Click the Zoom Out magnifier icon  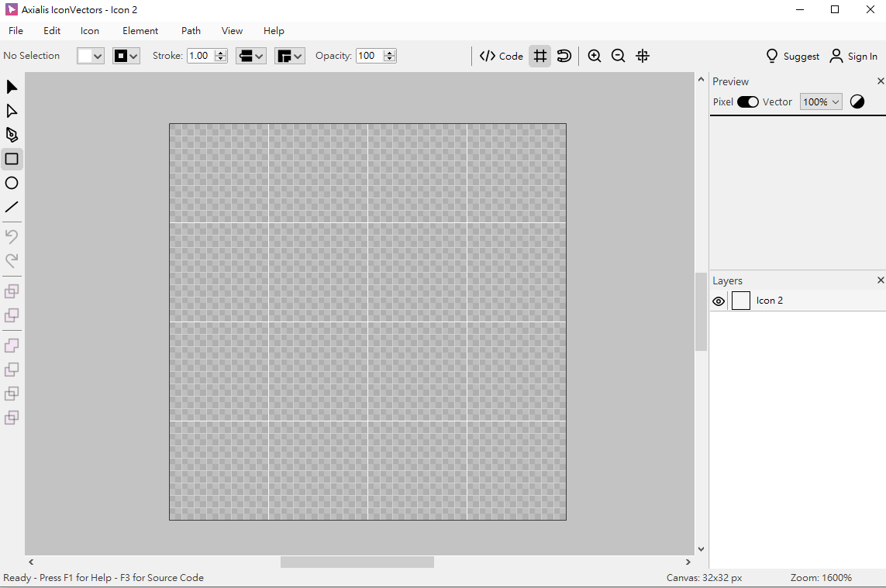[x=619, y=56]
